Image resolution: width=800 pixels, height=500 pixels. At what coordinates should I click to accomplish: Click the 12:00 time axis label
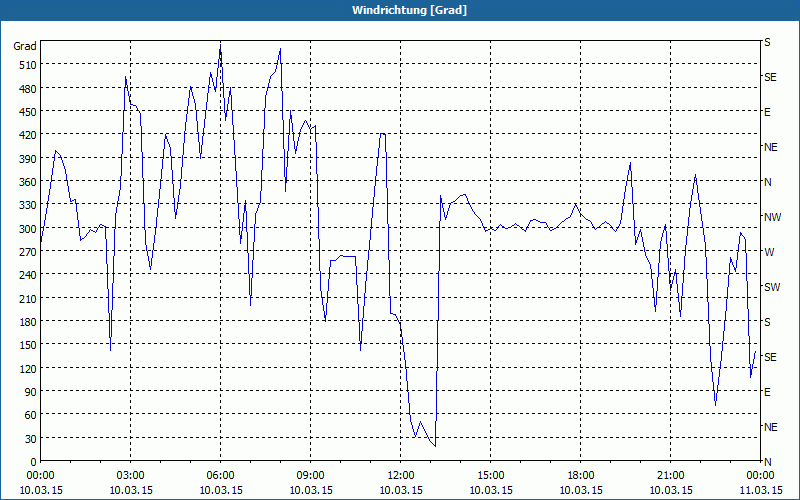(401, 476)
